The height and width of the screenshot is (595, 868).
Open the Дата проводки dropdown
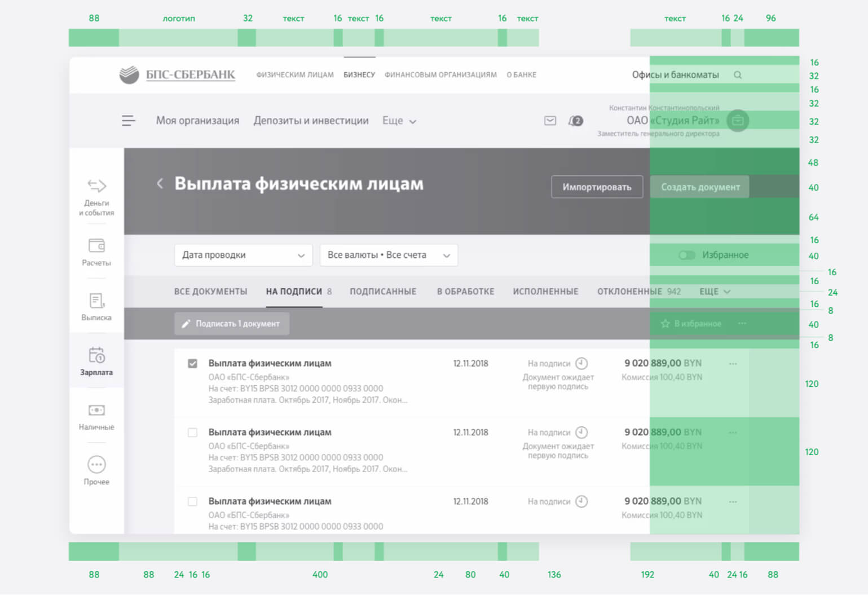click(x=243, y=255)
